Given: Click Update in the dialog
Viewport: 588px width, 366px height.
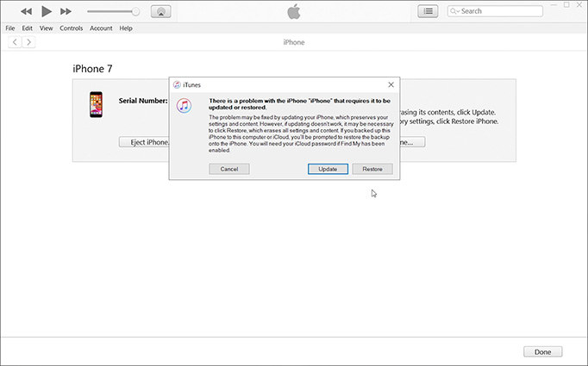Looking at the screenshot, I should click(x=328, y=169).
